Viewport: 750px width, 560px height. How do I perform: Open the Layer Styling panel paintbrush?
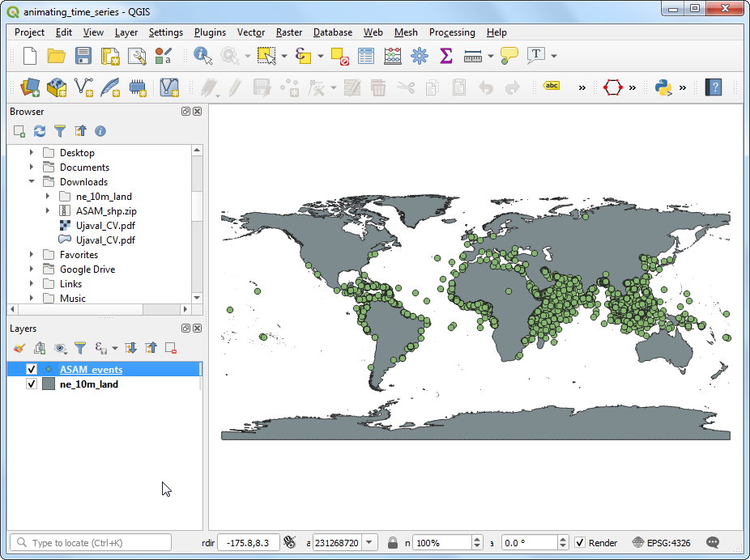click(x=20, y=347)
